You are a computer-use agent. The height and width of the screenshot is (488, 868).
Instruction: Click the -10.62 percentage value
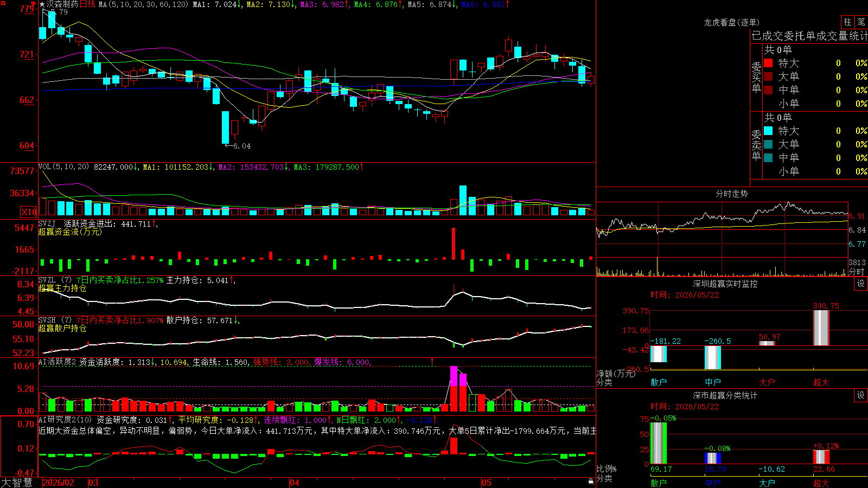(x=771, y=469)
